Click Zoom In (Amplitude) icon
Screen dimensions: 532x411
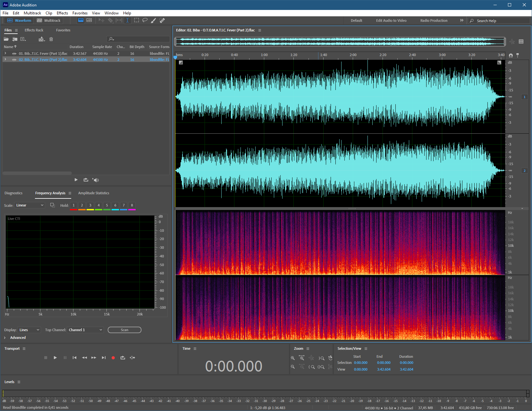click(x=293, y=358)
